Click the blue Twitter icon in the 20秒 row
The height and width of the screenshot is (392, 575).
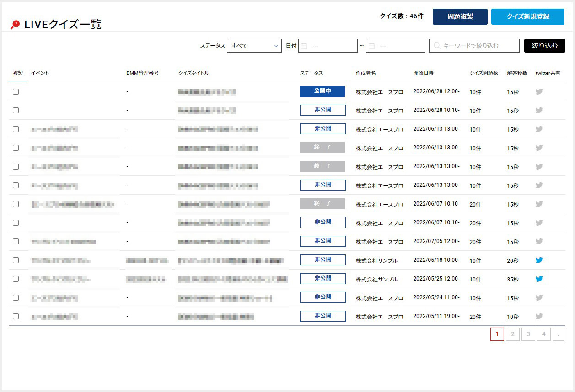(x=539, y=260)
